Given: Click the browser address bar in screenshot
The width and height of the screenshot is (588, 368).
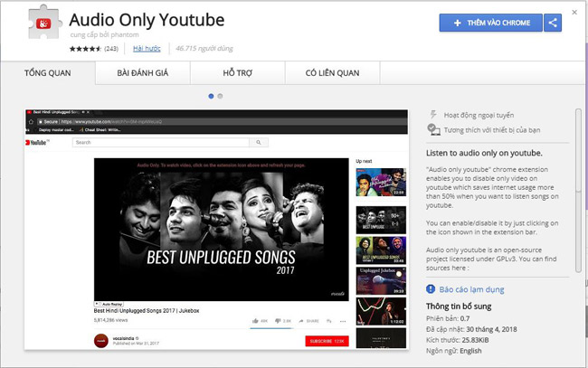Looking at the screenshot, I should pos(222,122).
